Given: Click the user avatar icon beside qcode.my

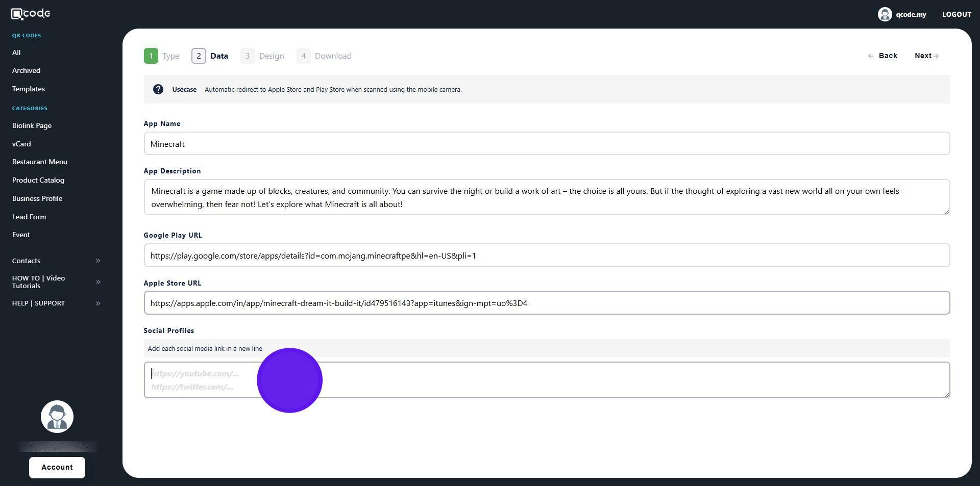Looking at the screenshot, I should 885,14.
